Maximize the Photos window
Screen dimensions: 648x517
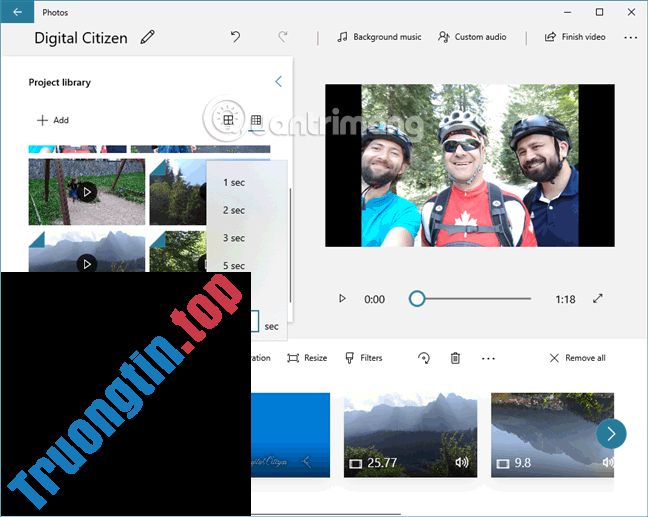click(599, 12)
